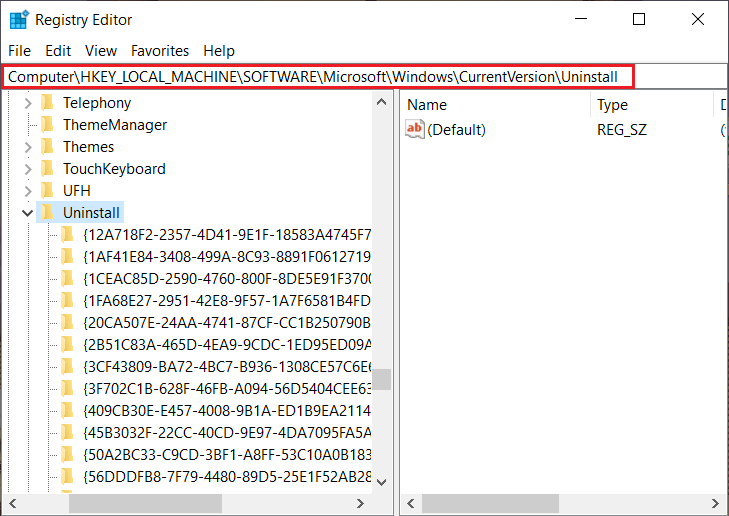Select the {1CEAC85D-2590-4760 subkey

click(x=227, y=278)
